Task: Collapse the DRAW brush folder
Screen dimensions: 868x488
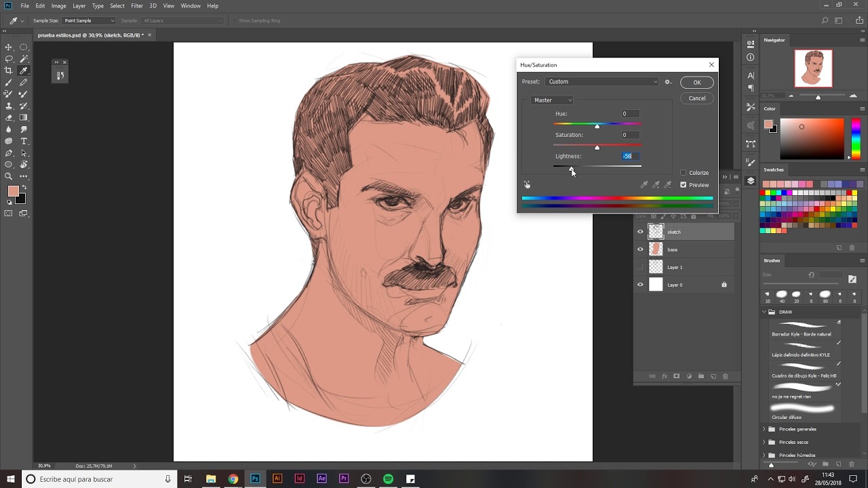Action: (764, 312)
